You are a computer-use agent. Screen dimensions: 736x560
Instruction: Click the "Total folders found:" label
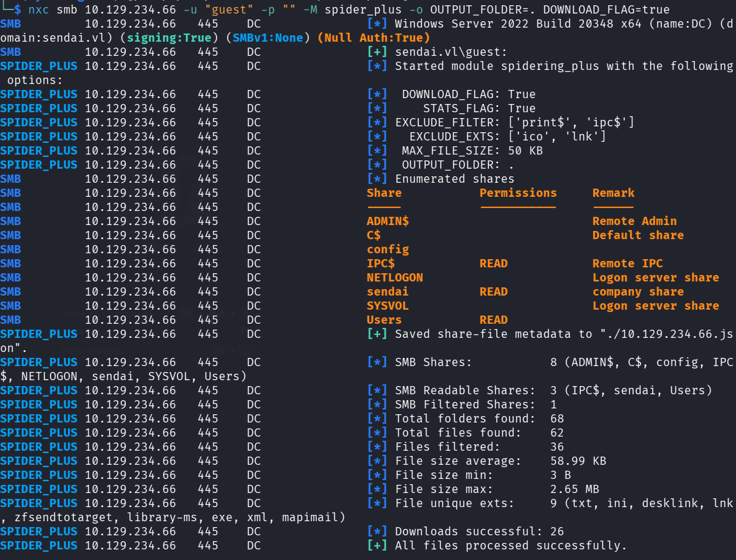pos(465,418)
